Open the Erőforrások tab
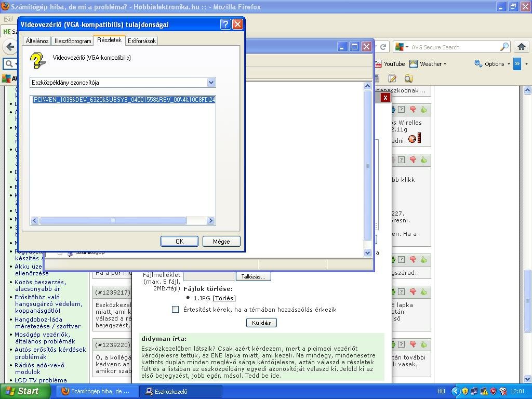 tap(142, 41)
